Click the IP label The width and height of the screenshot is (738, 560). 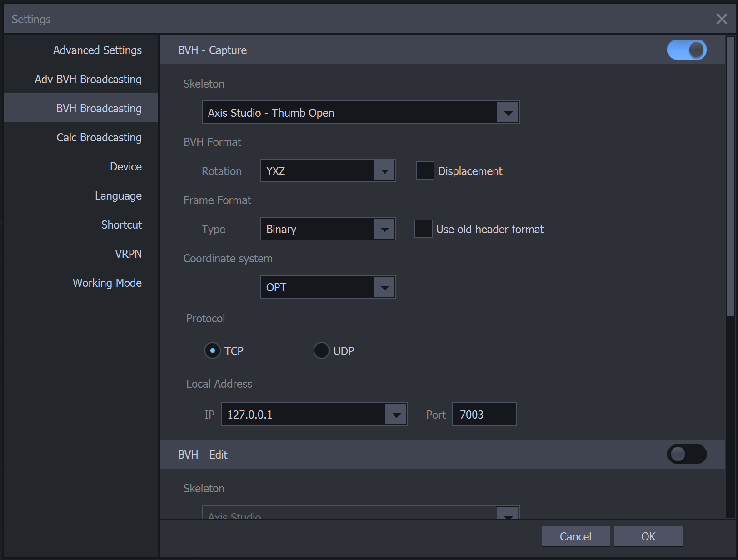[209, 415]
